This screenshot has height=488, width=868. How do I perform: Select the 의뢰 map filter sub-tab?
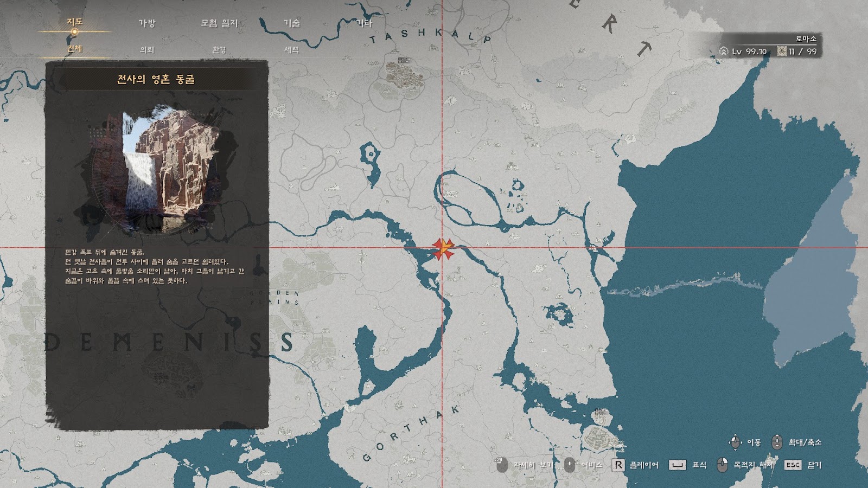tap(147, 49)
